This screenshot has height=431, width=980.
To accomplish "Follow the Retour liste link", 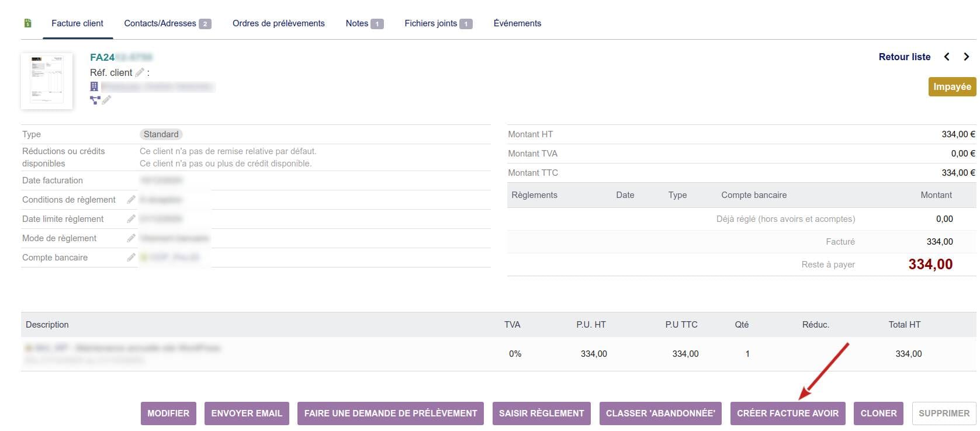I will pos(904,57).
